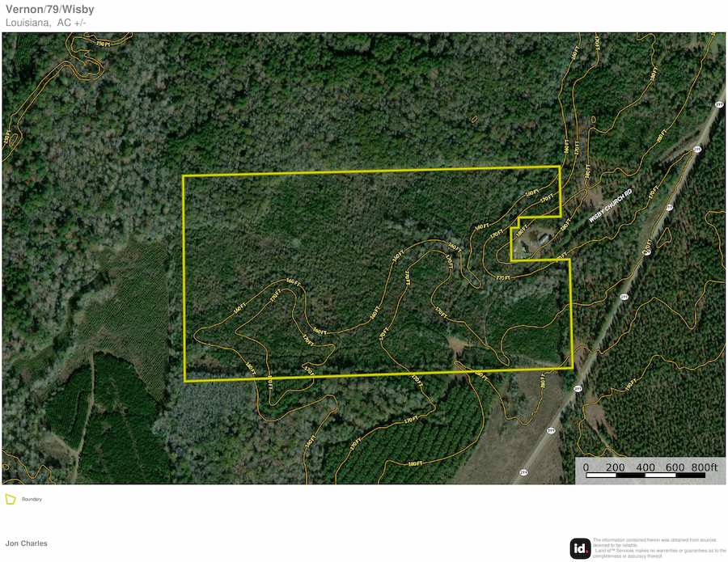The height and width of the screenshot is (562, 728).
Task: Click the black-and-white map scale bar
Action: (645, 475)
